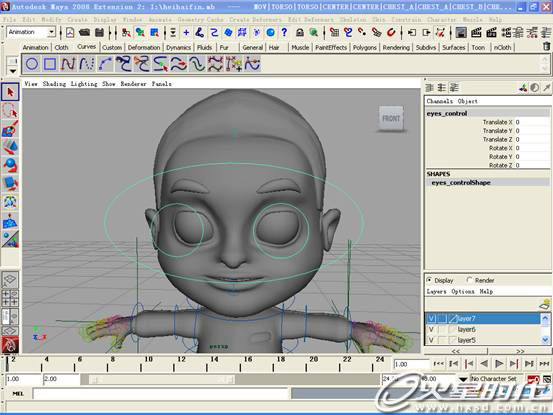
Task: Create a NURBS square from shelf
Action: [x=50, y=64]
